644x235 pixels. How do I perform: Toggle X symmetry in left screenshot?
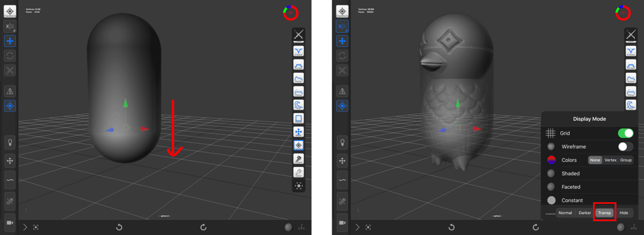[11, 26]
